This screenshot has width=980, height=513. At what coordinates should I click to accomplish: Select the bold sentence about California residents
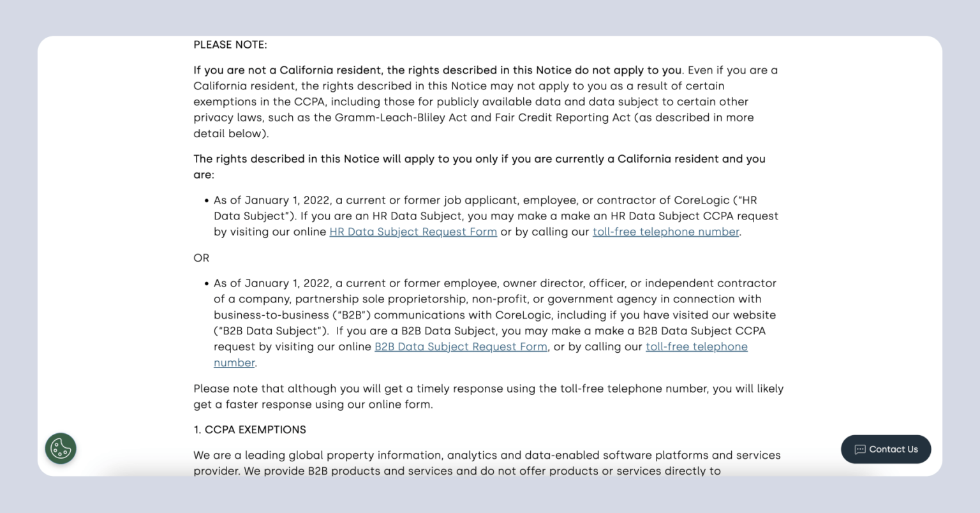[x=436, y=70]
